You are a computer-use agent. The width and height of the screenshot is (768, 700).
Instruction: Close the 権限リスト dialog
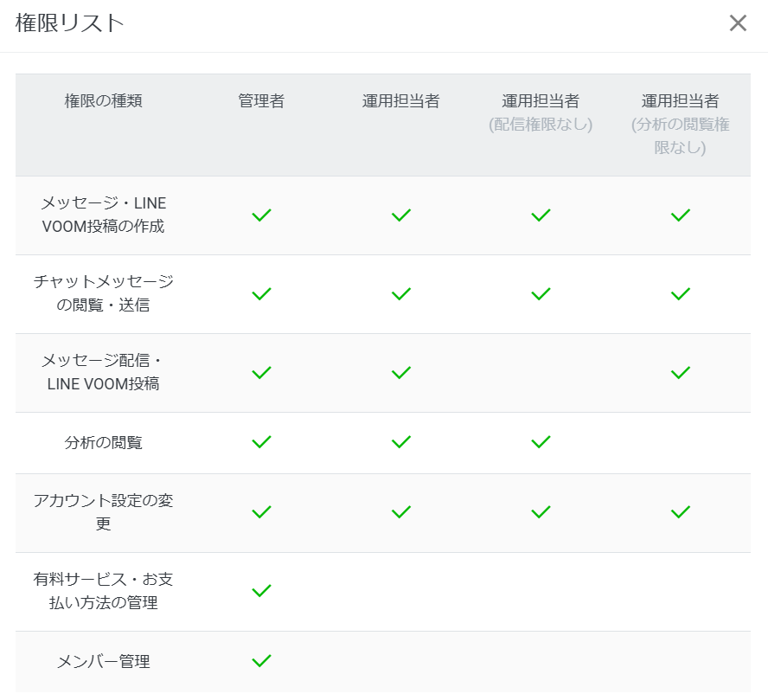738,23
